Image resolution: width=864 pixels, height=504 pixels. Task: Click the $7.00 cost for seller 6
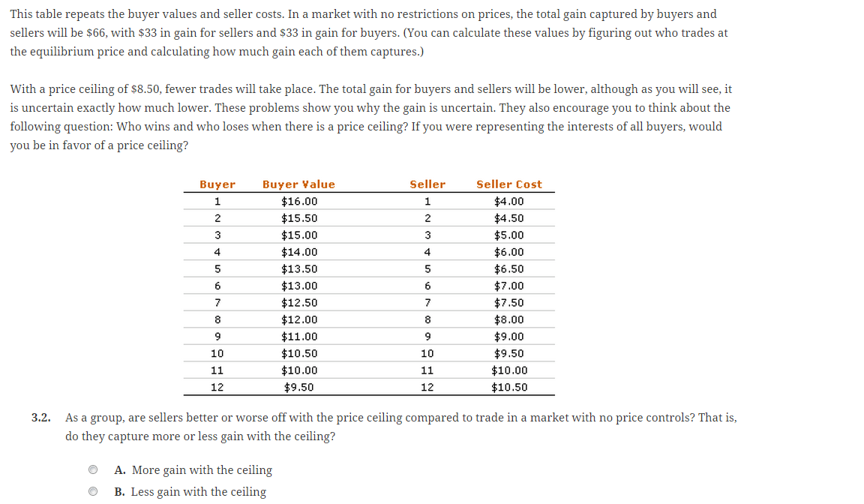coord(509,285)
